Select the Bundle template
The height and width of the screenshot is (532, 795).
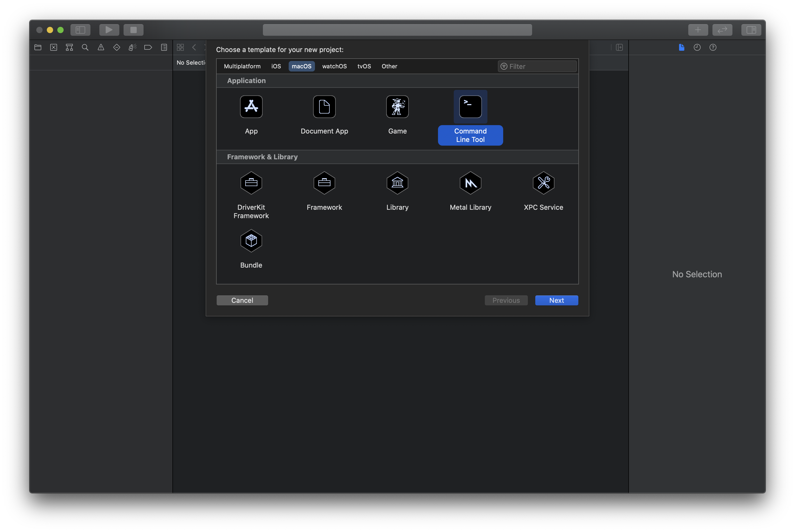[x=251, y=241]
